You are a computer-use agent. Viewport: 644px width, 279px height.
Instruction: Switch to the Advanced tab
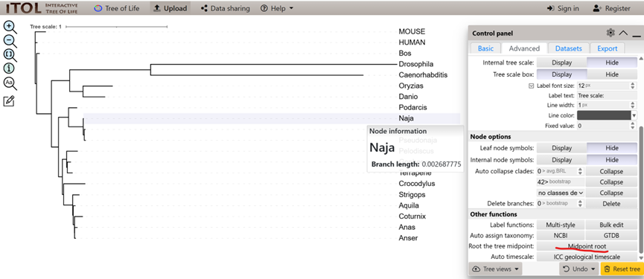point(524,48)
